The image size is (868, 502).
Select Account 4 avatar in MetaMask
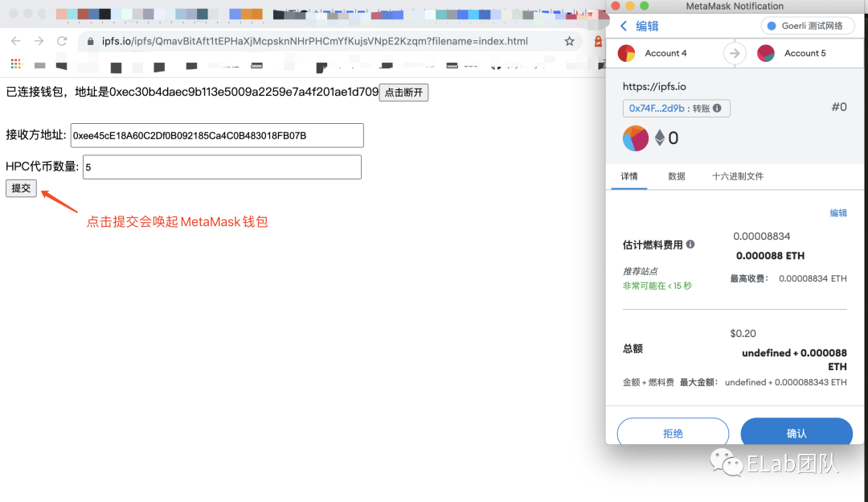pos(627,53)
